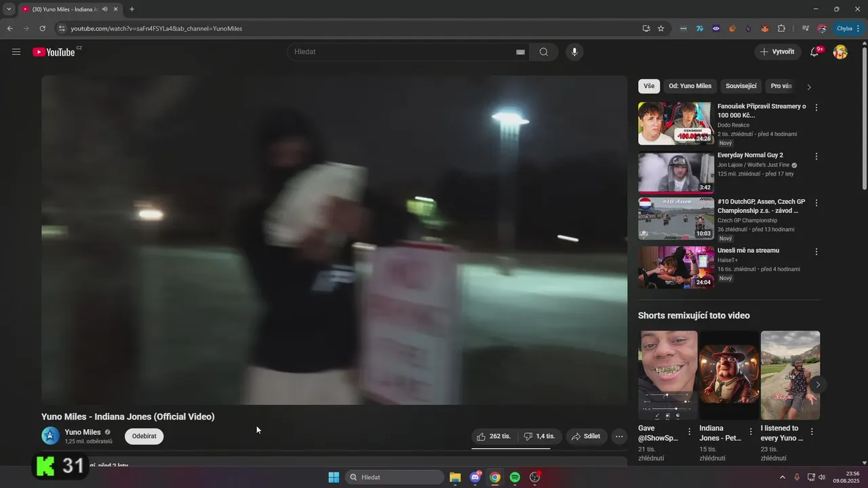
Task: Open Fanoušek Připravil Streamery video thumbnail
Action: coord(676,123)
